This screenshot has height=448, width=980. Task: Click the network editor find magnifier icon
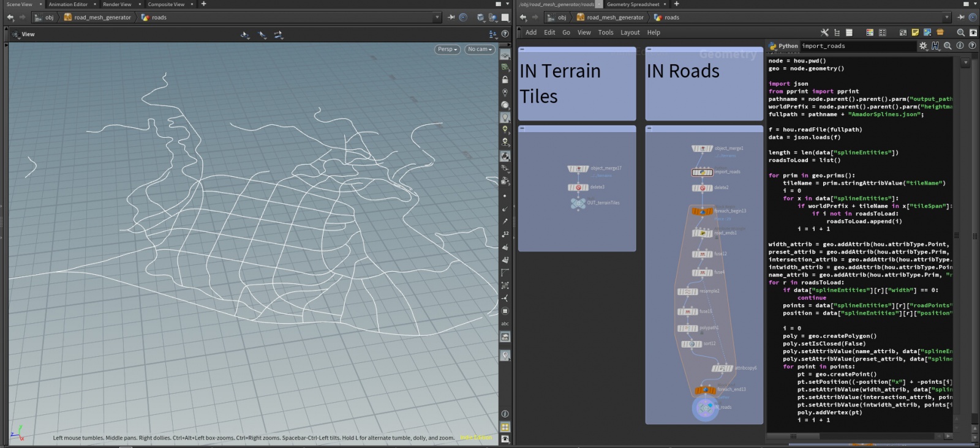(x=960, y=32)
